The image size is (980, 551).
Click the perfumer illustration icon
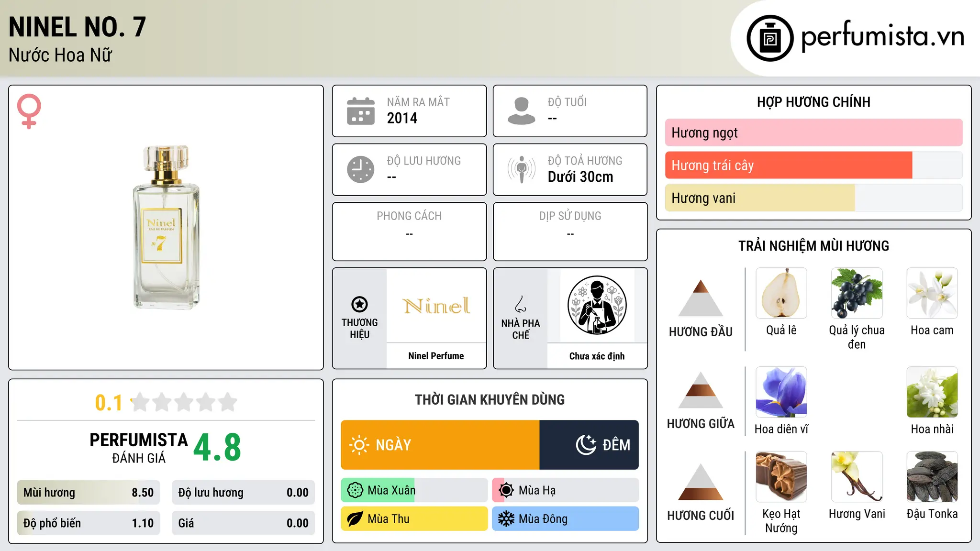597,305
